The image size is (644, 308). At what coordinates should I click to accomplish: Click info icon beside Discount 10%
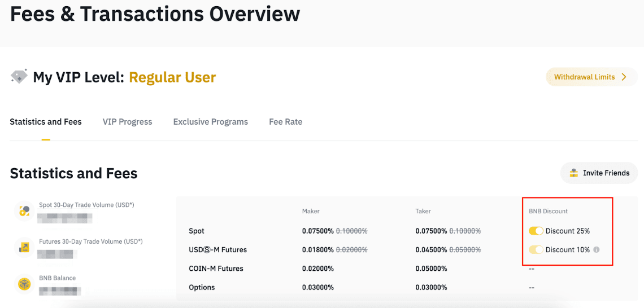(597, 249)
